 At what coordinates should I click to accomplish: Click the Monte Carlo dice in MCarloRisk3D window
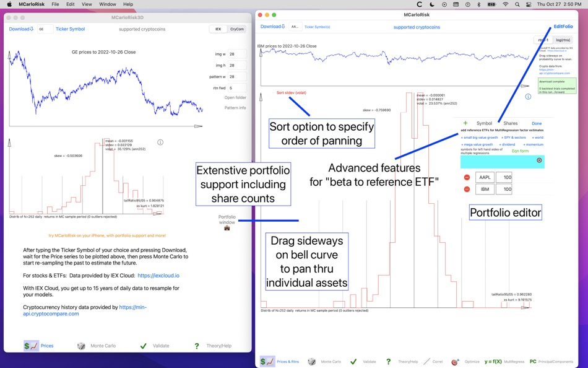(81, 346)
